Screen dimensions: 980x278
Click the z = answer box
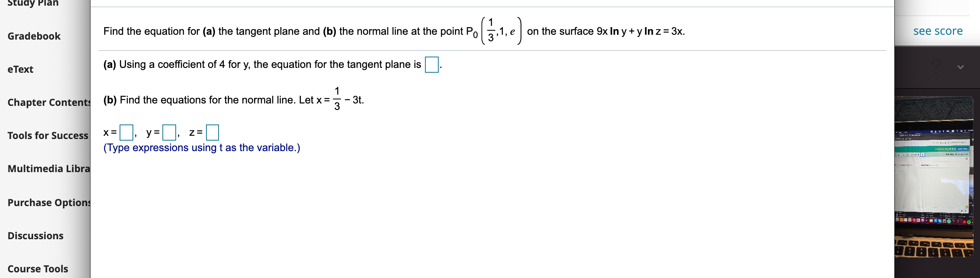(212, 132)
